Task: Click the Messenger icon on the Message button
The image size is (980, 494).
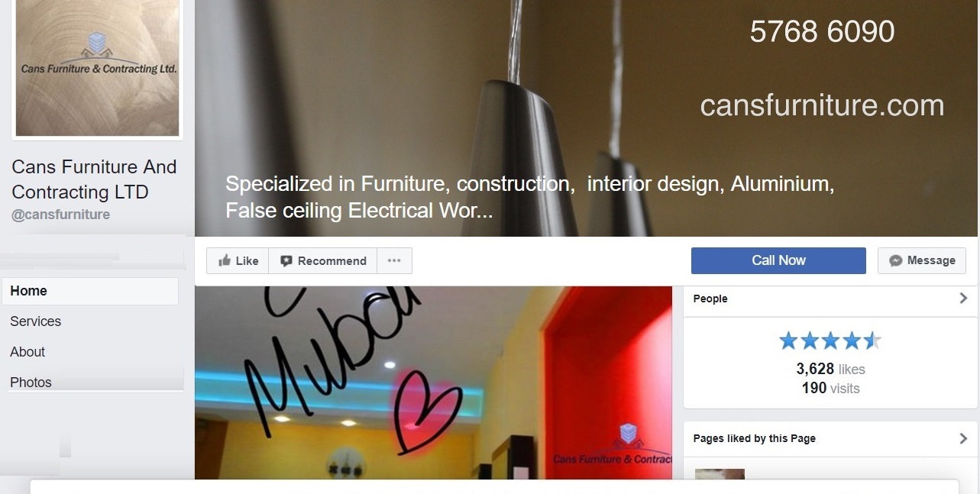Action: pyautogui.click(x=896, y=261)
